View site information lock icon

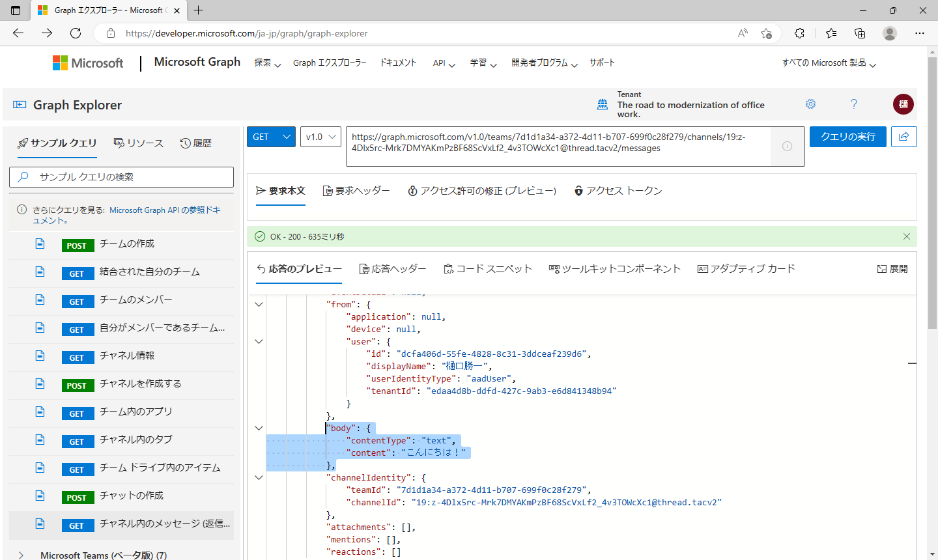(111, 33)
